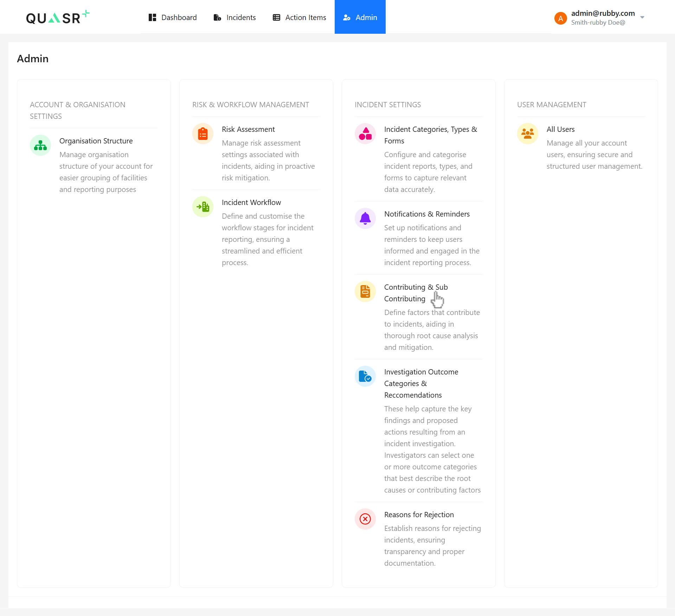Select the Risk Assessment clipboard icon

[x=202, y=134]
